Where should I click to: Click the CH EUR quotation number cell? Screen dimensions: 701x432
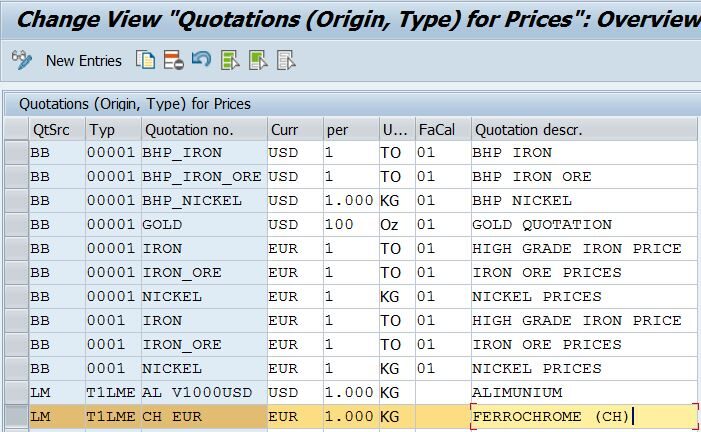pos(202,417)
